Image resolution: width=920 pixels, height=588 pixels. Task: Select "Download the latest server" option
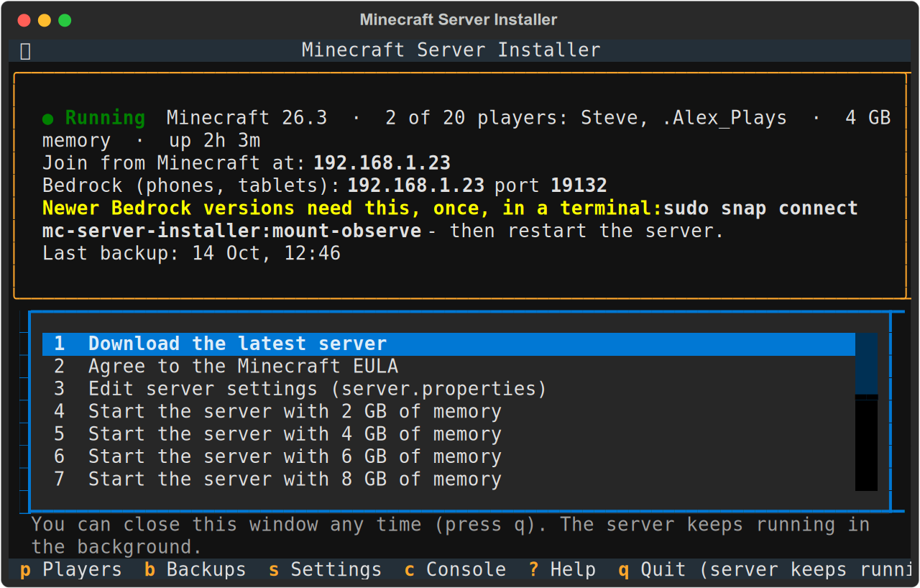pos(448,344)
